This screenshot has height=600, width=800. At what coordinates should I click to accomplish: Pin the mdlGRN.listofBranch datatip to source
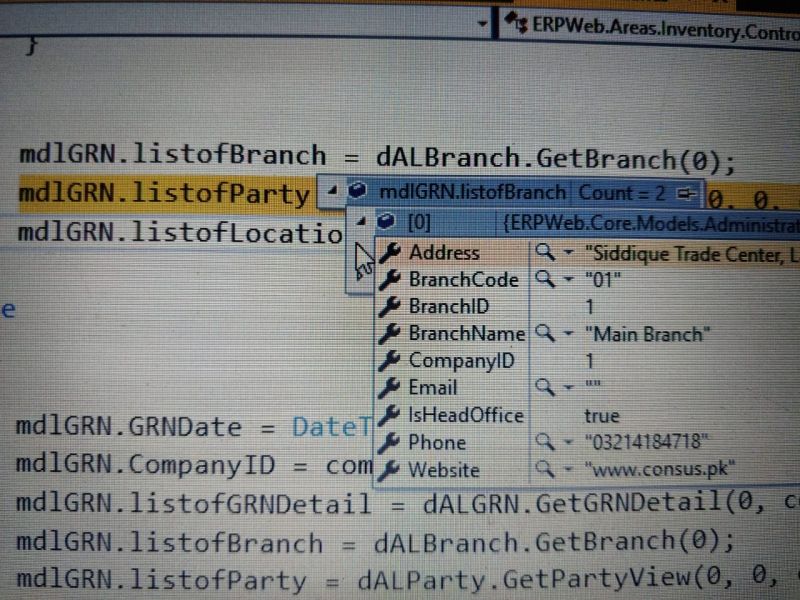686,193
